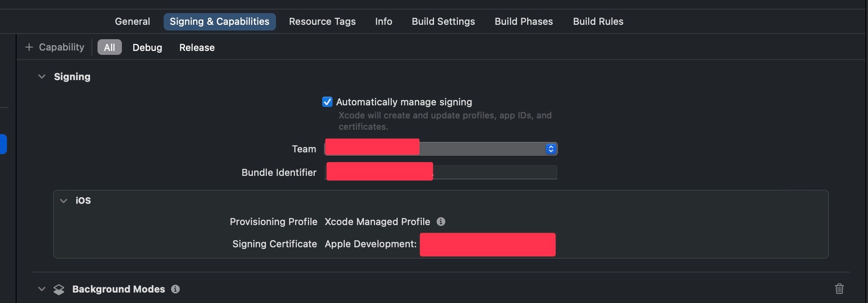Open the Build Rules tab
Viewport: 868px width, 303px height.
598,21
